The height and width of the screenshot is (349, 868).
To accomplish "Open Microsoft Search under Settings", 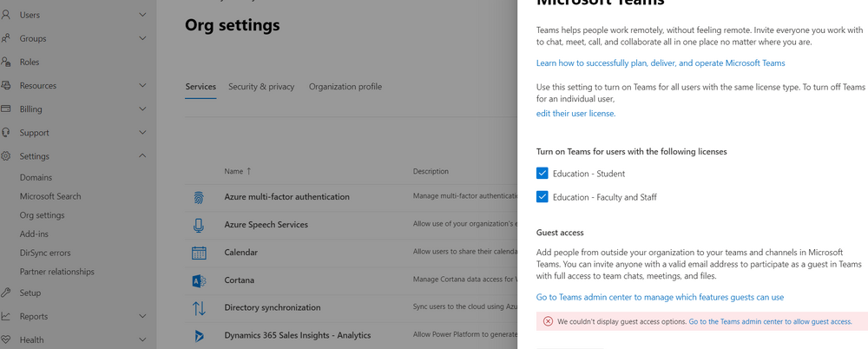I will click(x=50, y=196).
